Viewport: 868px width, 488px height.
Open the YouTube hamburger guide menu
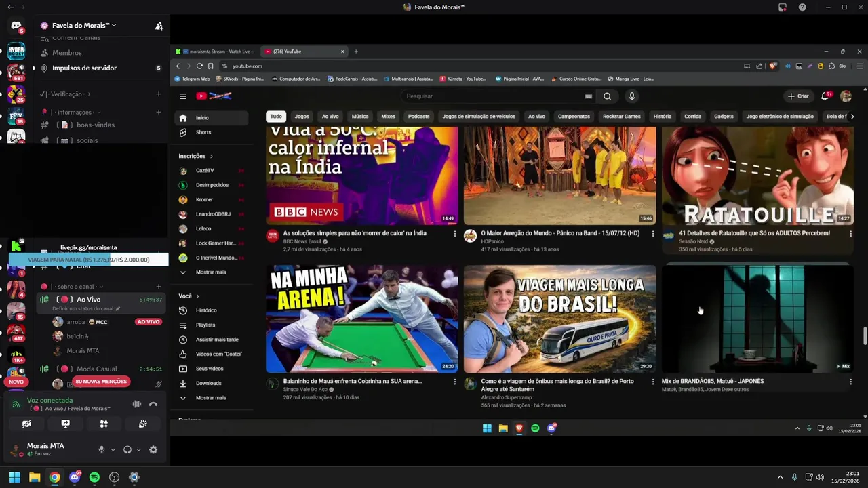click(x=182, y=96)
